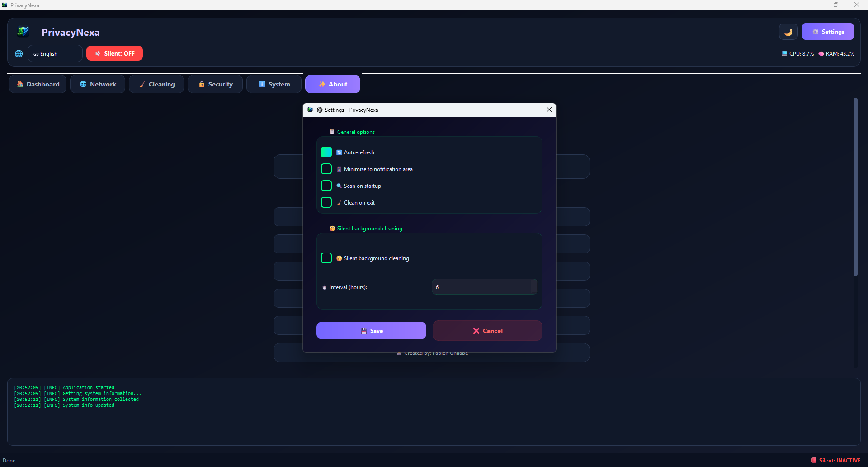The height and width of the screenshot is (467, 868).
Task: Restore down the PrivacyNexa main window
Action: click(836, 5)
